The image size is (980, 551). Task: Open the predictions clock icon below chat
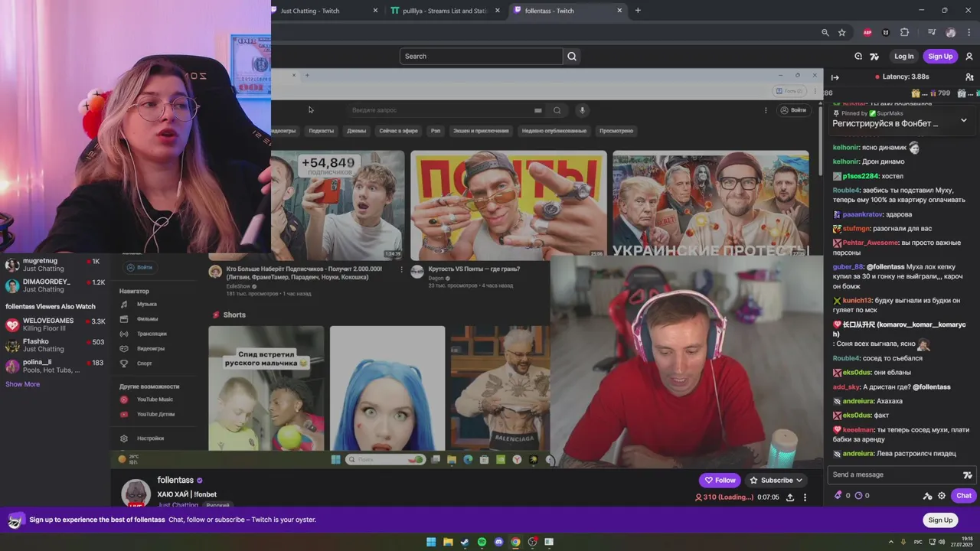[858, 496]
